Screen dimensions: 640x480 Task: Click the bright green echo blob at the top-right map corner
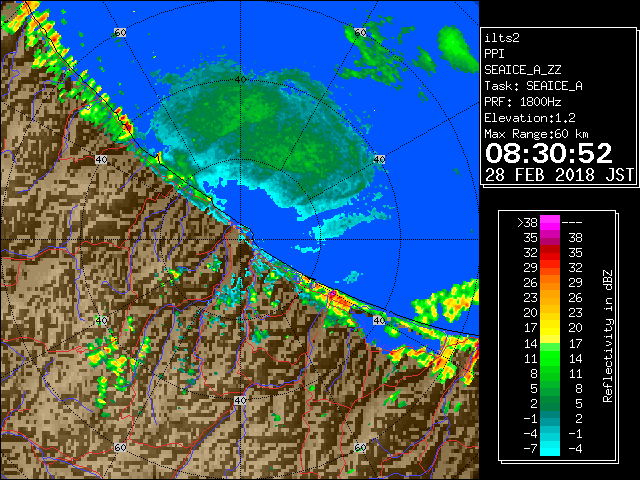tap(457, 47)
